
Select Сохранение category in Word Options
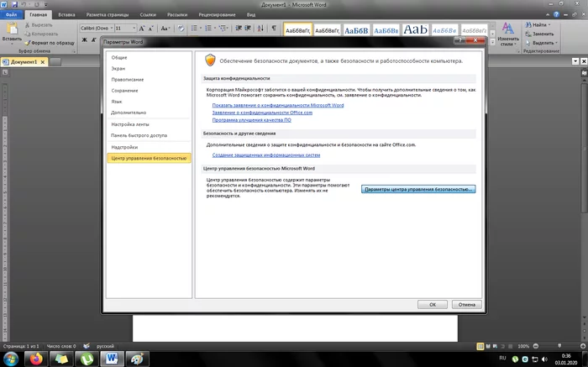coord(149,91)
